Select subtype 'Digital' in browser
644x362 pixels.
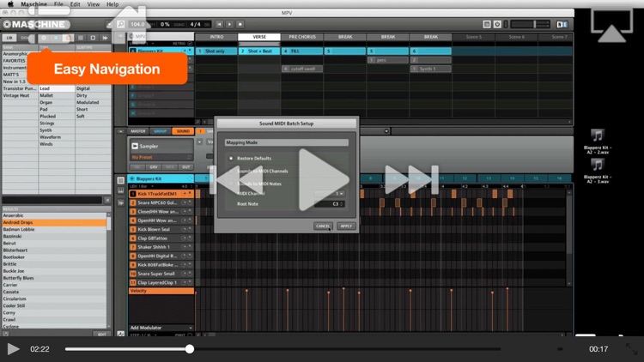[x=93, y=88]
